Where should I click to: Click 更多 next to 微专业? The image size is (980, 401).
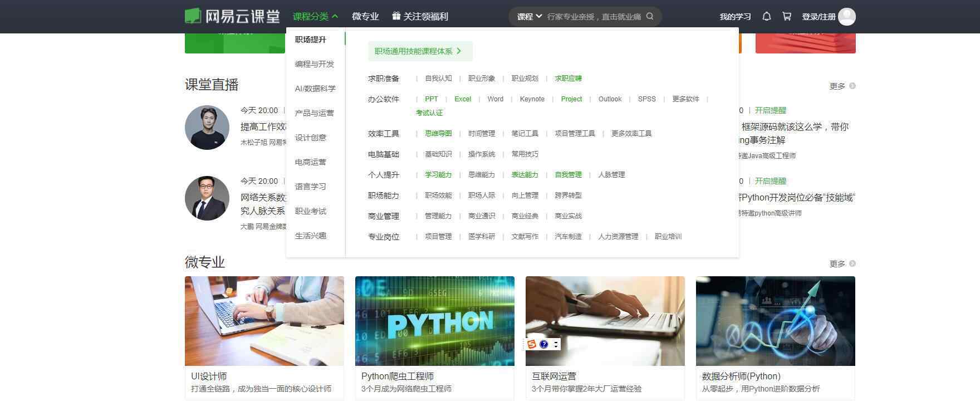(841, 264)
